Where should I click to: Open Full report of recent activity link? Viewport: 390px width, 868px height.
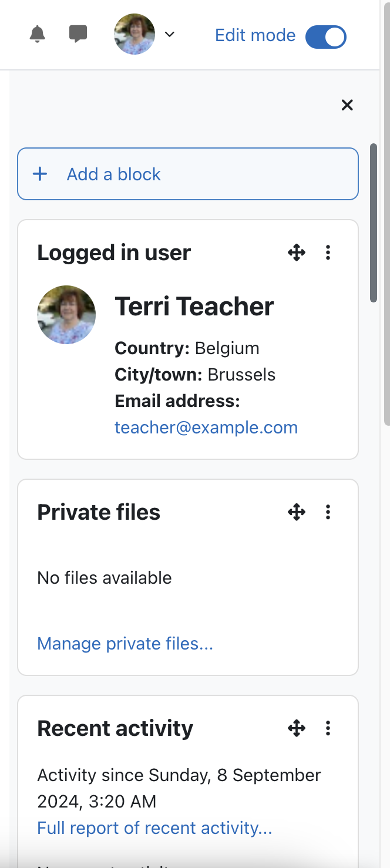coord(154,828)
